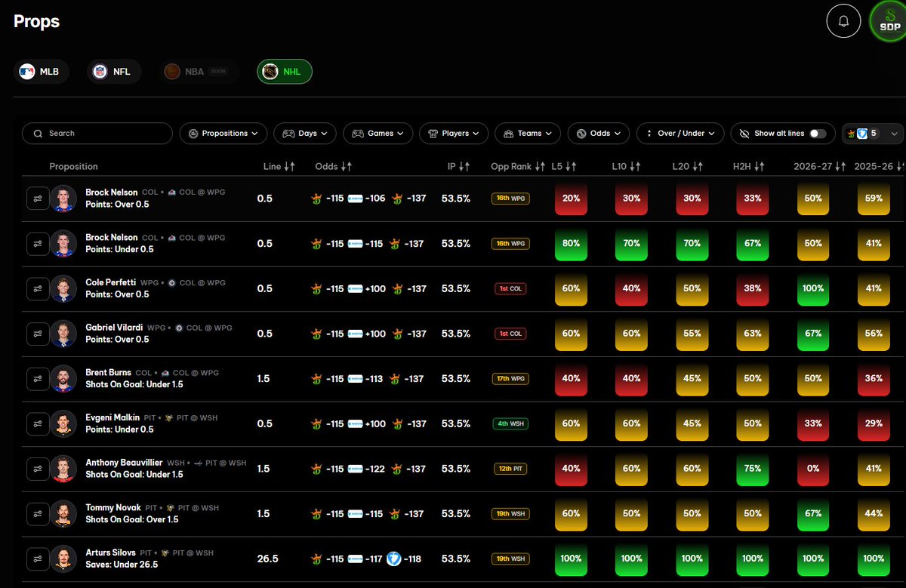Open the Odds filter dropdown
The height and width of the screenshot is (588, 906).
pos(599,133)
